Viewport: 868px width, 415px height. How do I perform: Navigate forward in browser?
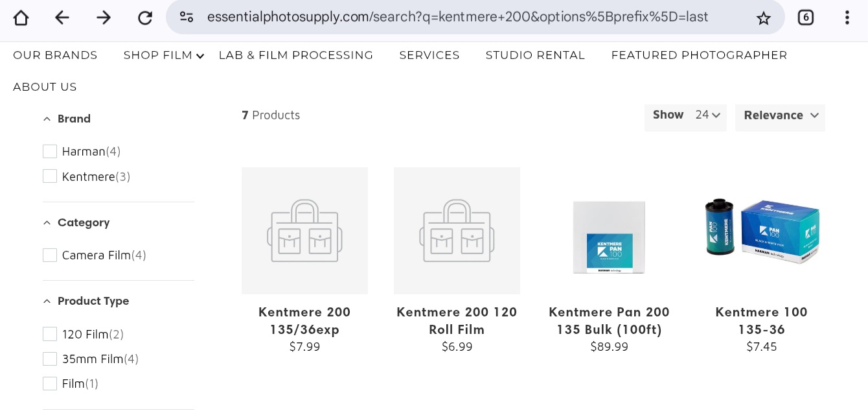[x=104, y=18]
